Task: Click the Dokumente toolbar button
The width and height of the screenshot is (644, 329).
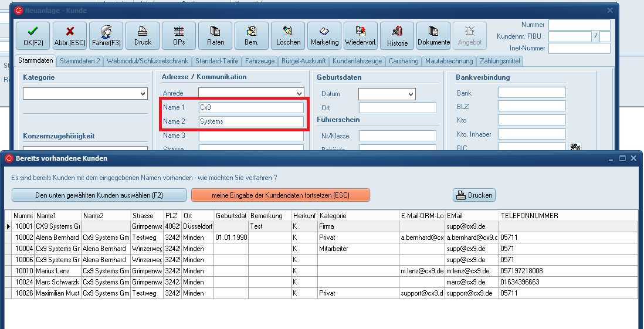Action: tap(433, 36)
